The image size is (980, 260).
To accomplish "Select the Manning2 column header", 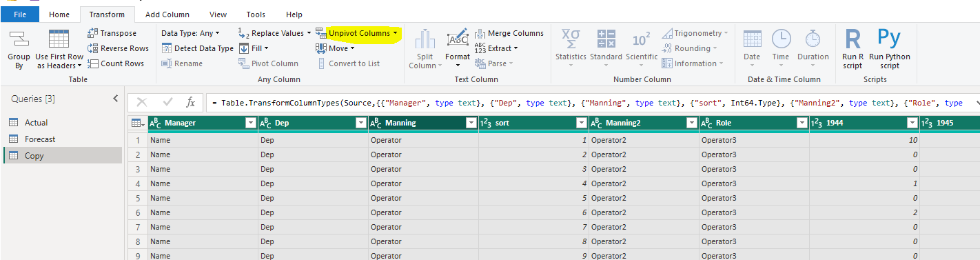I will coord(643,123).
